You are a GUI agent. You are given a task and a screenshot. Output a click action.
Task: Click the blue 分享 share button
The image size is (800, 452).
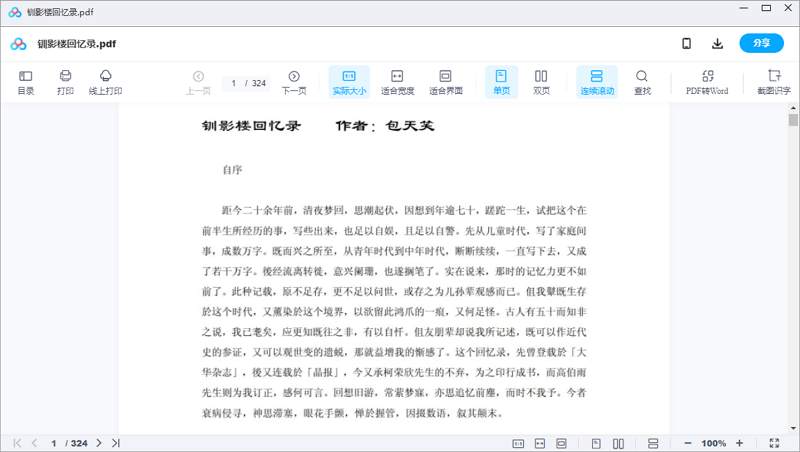(x=762, y=43)
